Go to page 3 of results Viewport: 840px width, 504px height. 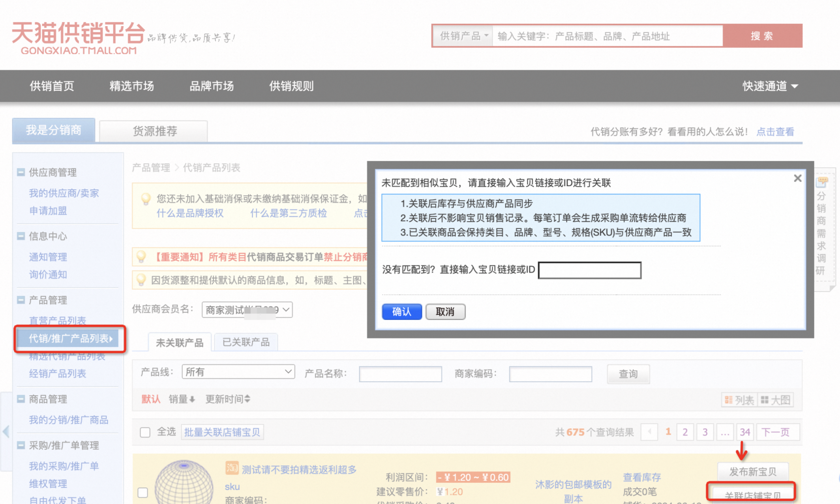tap(705, 432)
